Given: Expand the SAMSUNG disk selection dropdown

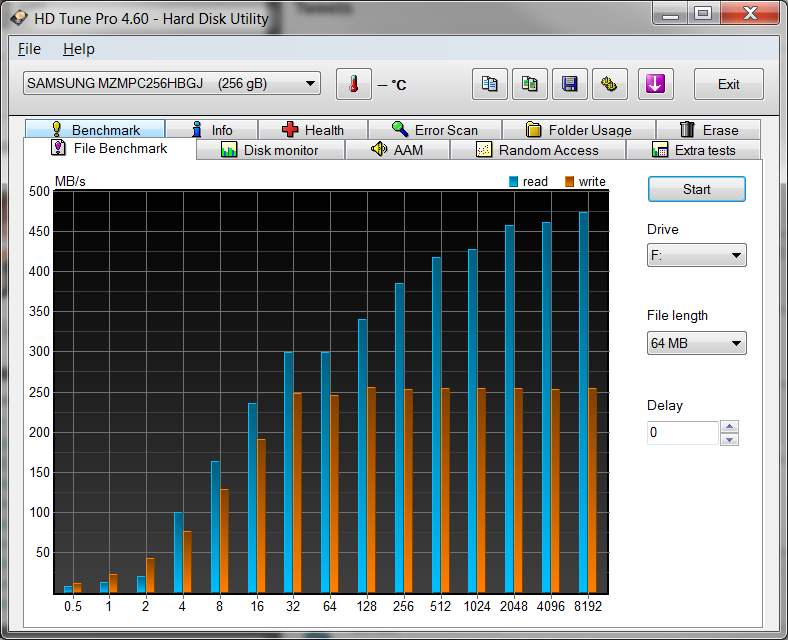Looking at the screenshot, I should 172,84.
